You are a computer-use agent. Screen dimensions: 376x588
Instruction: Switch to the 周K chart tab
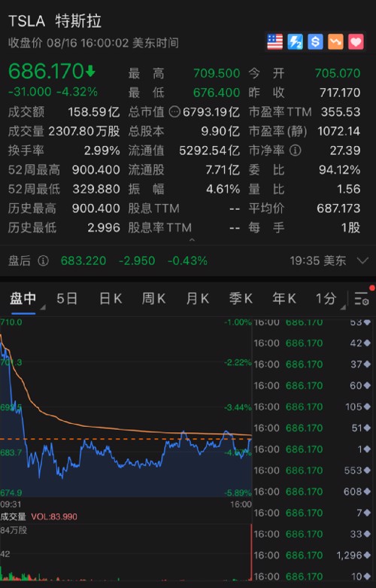(x=153, y=299)
